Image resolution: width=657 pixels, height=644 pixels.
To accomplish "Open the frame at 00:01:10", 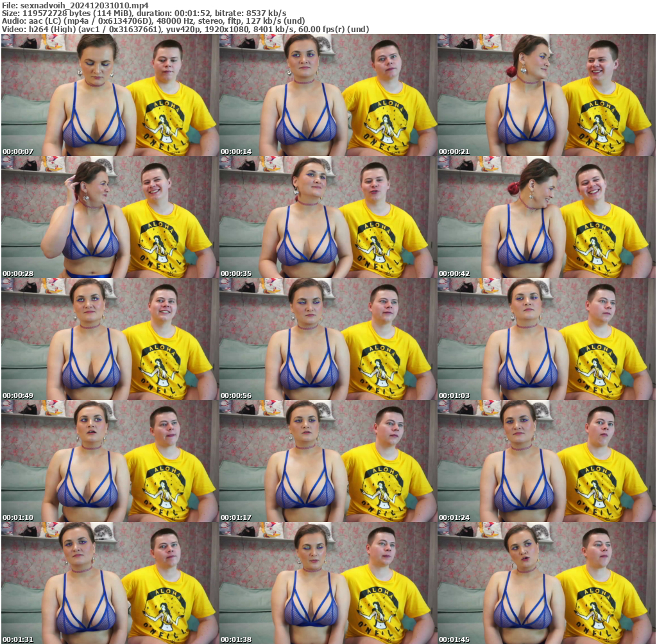I will click(x=109, y=461).
